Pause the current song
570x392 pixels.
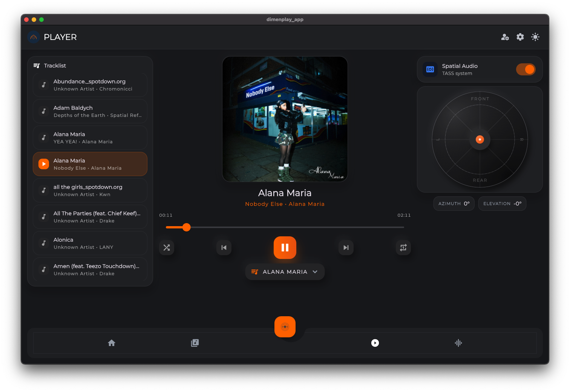[x=285, y=248]
